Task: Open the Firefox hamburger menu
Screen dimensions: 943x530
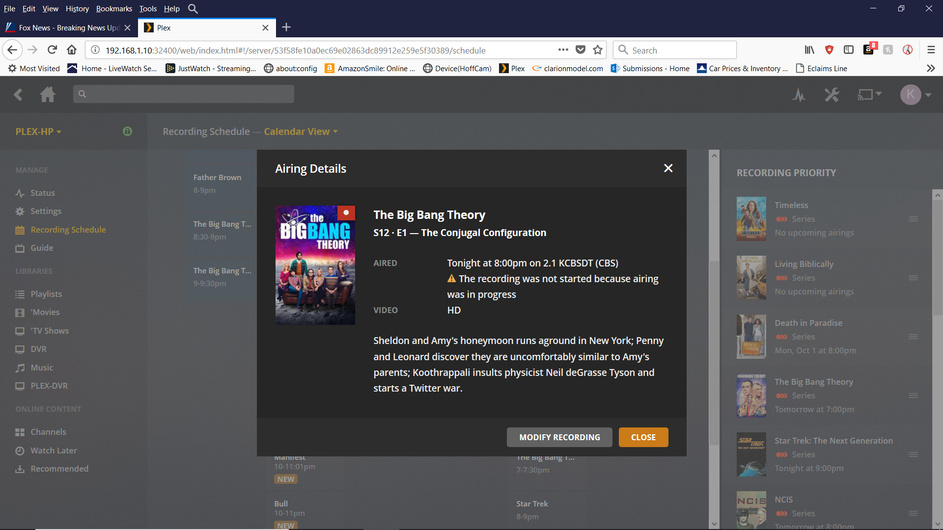Action: (930, 50)
